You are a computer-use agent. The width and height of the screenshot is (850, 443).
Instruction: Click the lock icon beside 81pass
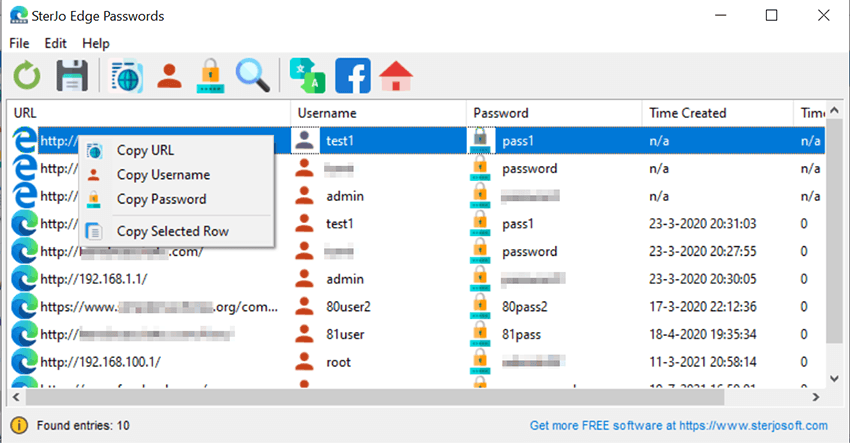(480, 334)
